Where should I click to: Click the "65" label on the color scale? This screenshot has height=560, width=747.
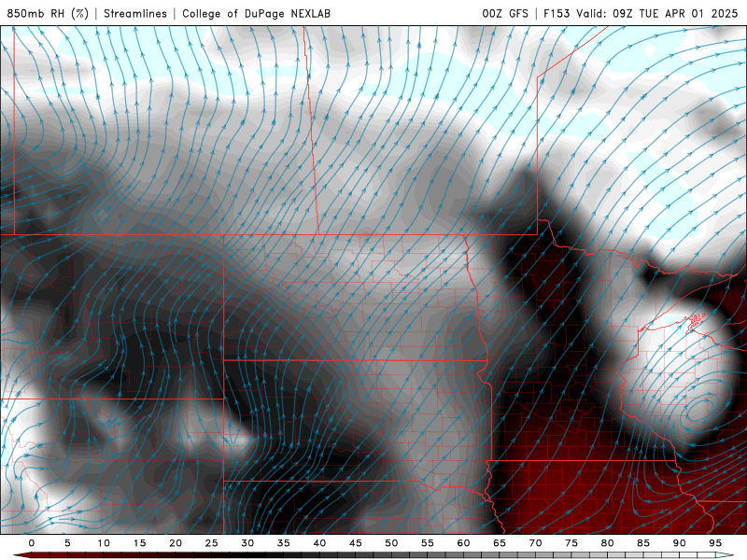point(500,543)
